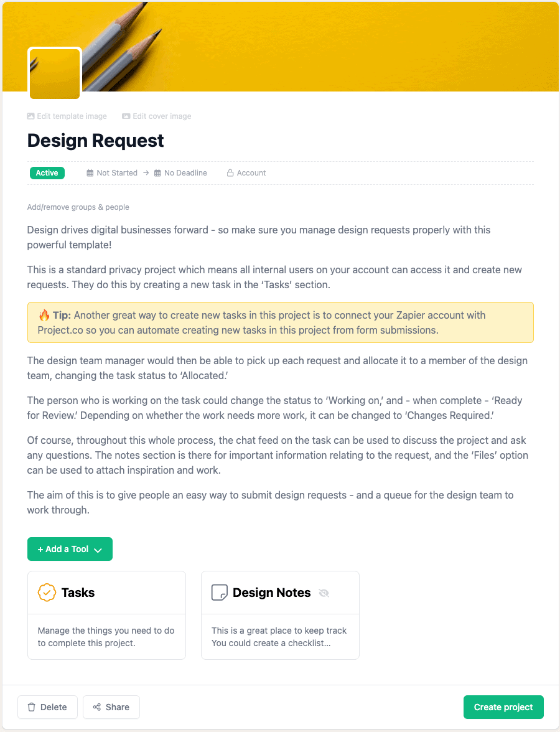Open the Not Started calendar icon
Screen dimensions: 560x732
pos(90,172)
